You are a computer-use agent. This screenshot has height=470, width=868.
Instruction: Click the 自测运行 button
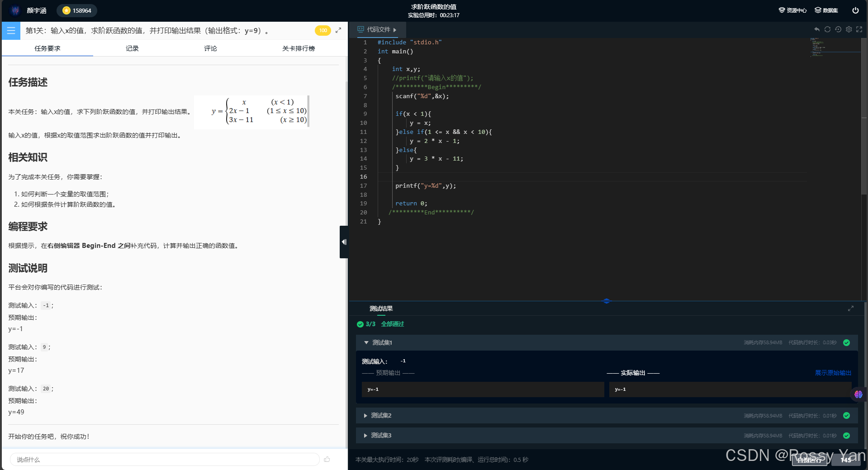(x=809, y=460)
